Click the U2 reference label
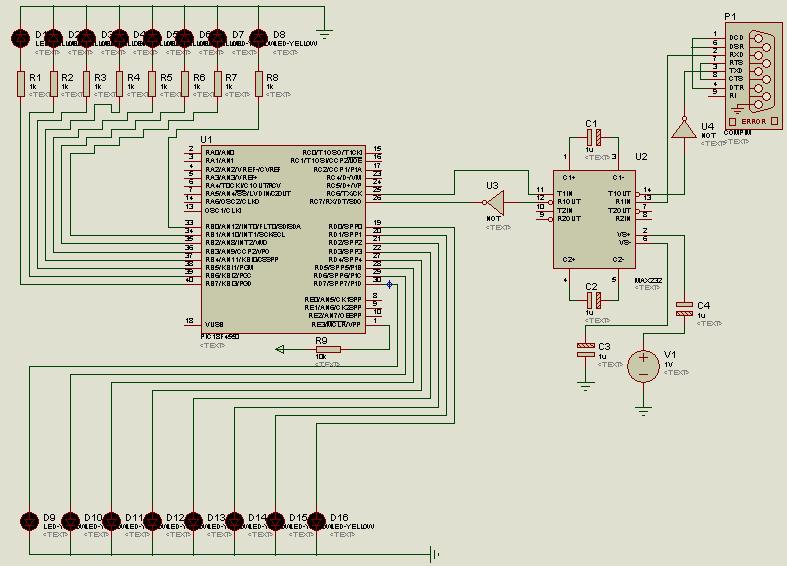787x566 pixels. [641, 157]
